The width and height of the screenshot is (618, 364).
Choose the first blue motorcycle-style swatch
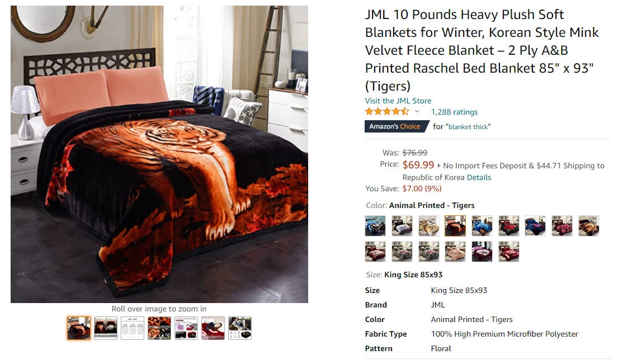tap(375, 226)
